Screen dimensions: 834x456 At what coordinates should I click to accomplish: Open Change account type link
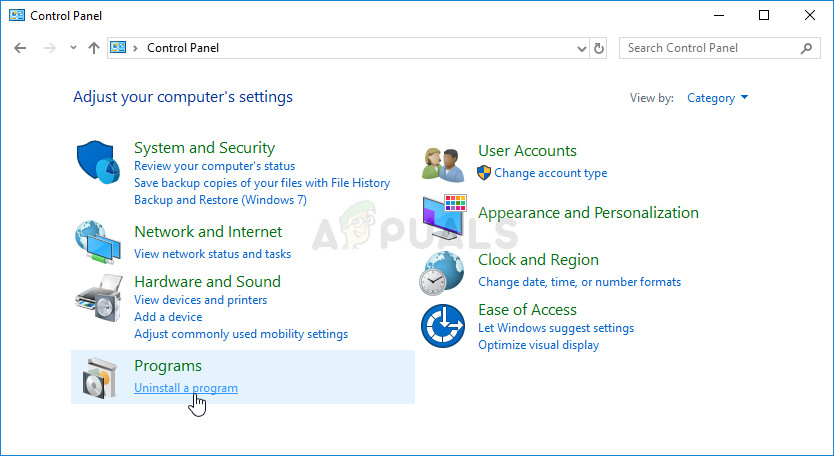pos(550,173)
